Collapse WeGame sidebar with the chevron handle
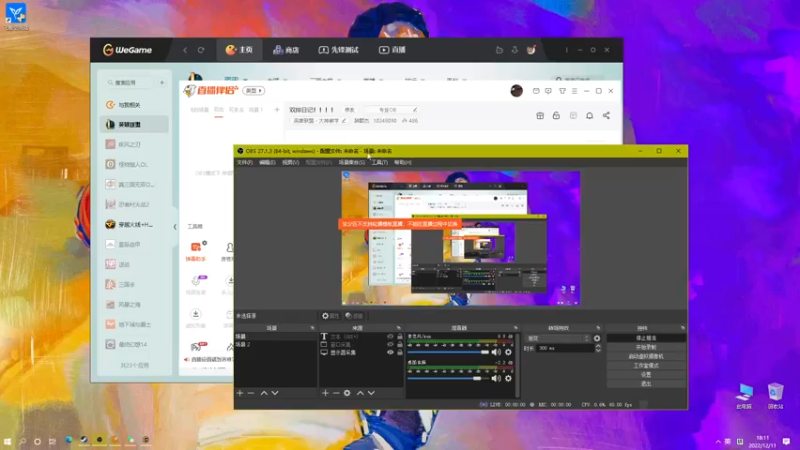This screenshot has width=800, height=450. click(174, 227)
